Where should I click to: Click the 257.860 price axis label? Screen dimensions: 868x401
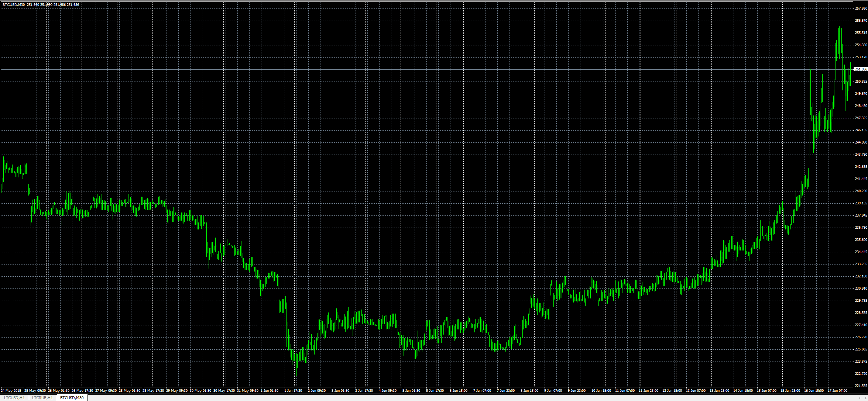coord(861,8)
